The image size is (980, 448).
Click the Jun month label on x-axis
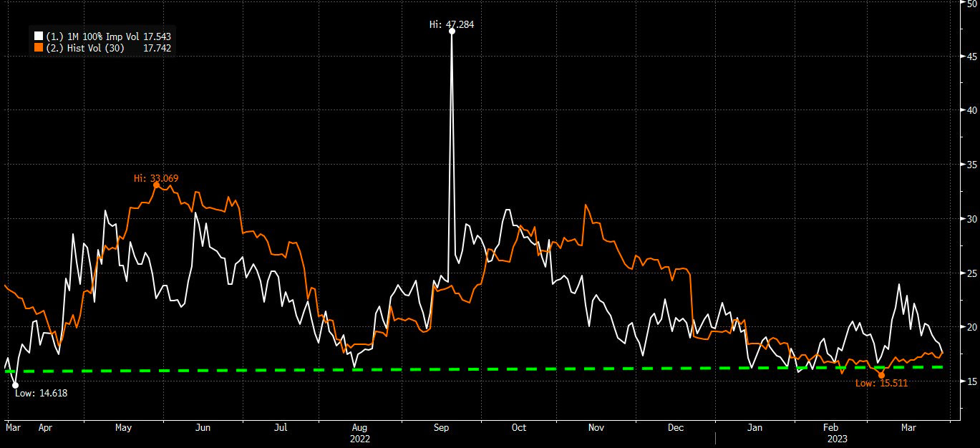click(203, 427)
